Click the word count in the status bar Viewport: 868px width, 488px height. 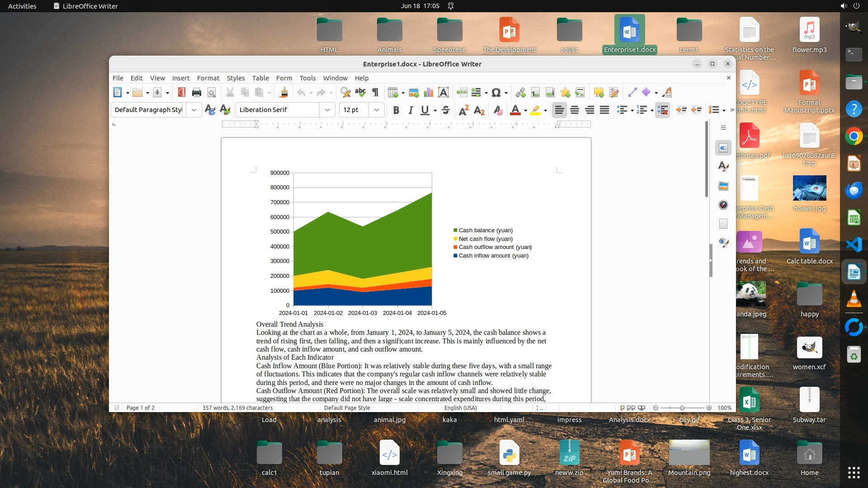coord(237,408)
